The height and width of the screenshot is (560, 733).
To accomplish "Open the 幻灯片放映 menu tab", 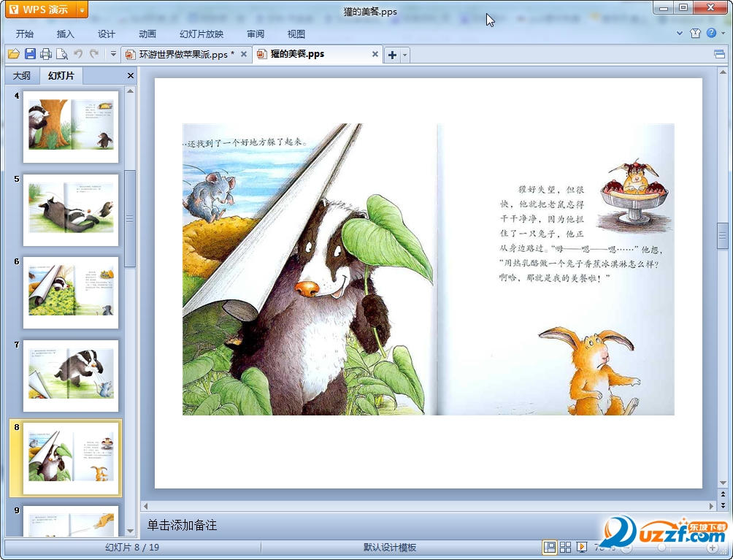I will (x=202, y=34).
